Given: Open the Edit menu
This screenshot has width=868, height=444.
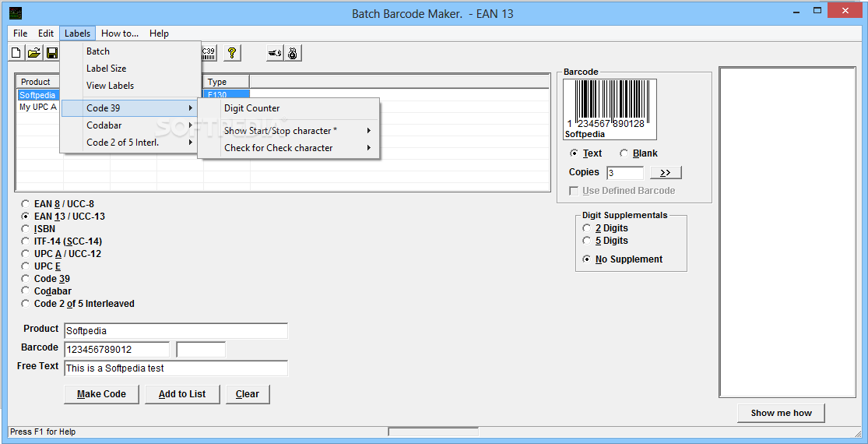Looking at the screenshot, I should point(46,33).
